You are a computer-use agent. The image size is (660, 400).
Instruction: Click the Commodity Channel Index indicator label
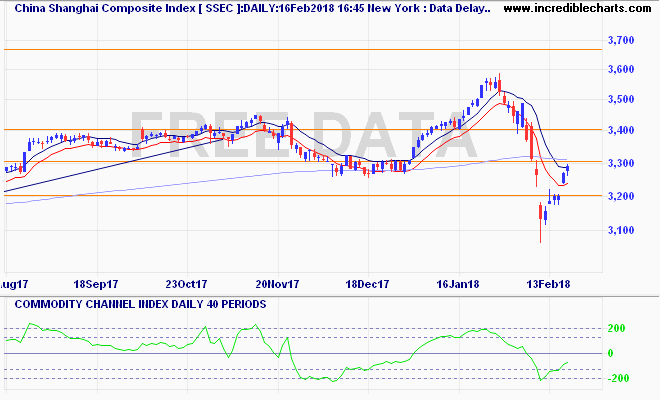[135, 303]
